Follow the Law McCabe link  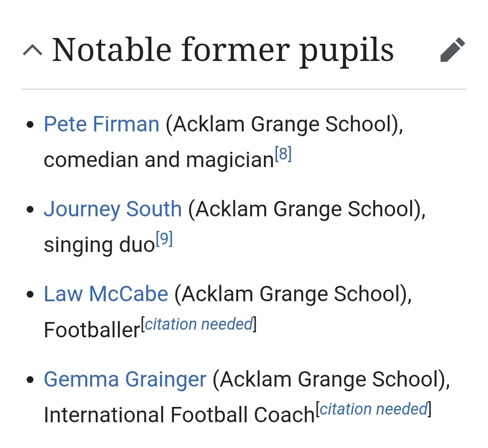point(106,294)
